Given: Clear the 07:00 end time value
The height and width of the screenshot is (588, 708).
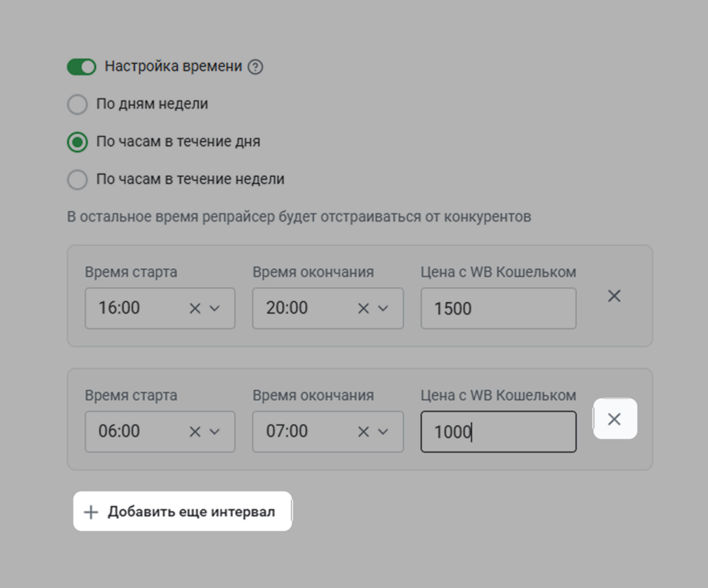Looking at the screenshot, I should coord(362,432).
